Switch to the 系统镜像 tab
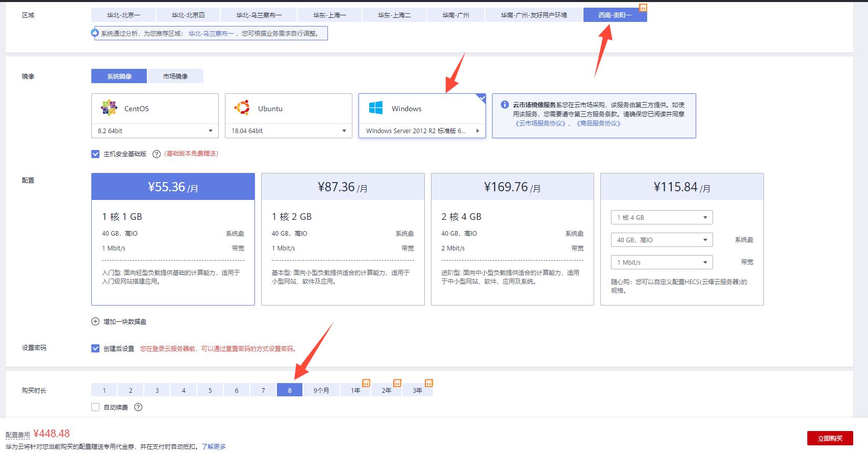Viewport: 868px width, 455px height. pyautogui.click(x=119, y=76)
